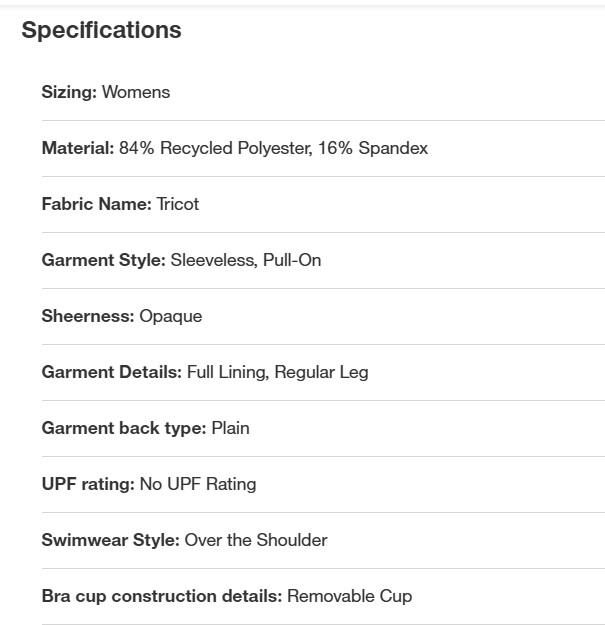Image resolution: width=605 pixels, height=625 pixels.
Task: Select the Material label
Action: (x=78, y=148)
